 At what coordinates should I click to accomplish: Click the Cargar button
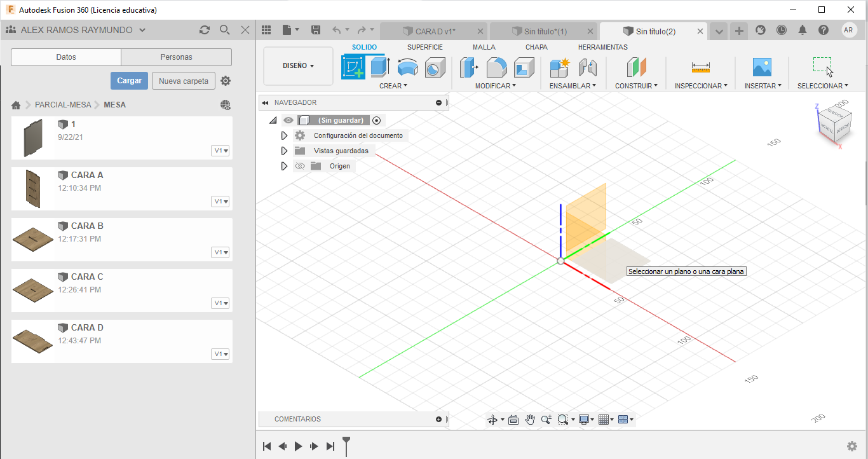pos(130,81)
